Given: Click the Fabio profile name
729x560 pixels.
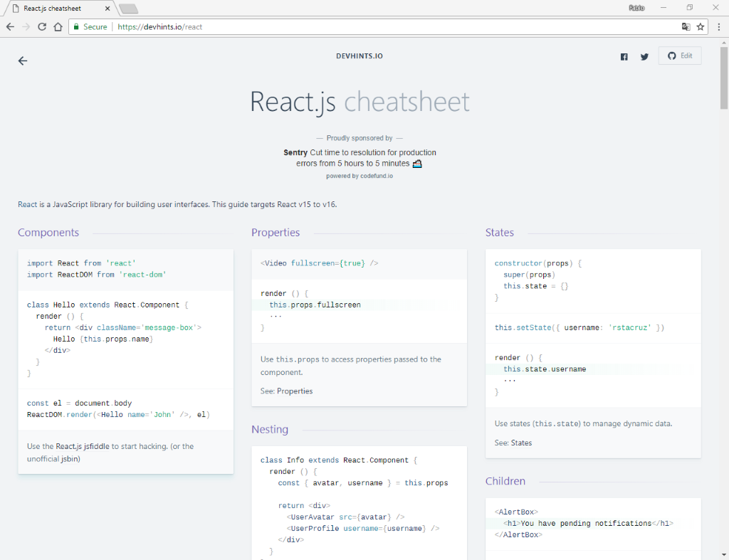Looking at the screenshot, I should (x=637, y=7).
